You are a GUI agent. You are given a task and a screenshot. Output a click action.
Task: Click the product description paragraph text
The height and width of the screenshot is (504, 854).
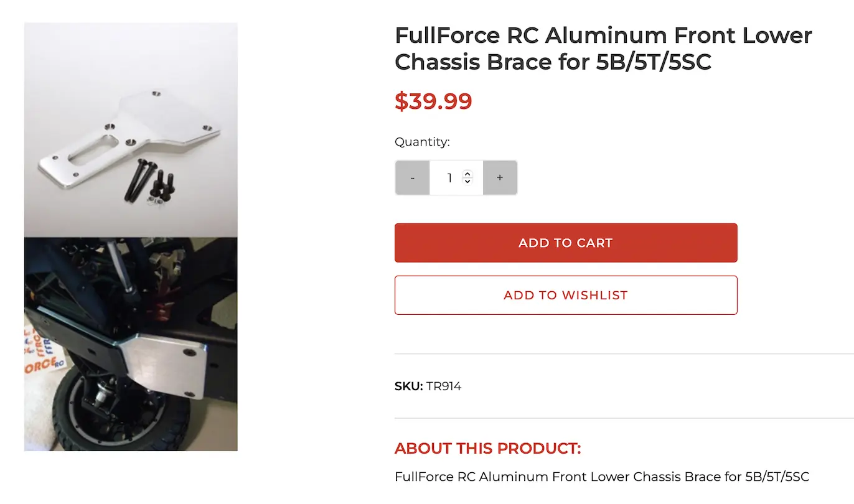point(602,477)
